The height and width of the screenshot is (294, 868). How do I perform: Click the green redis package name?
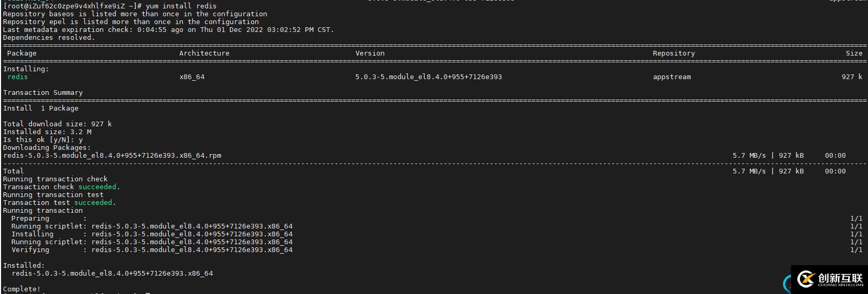17,77
